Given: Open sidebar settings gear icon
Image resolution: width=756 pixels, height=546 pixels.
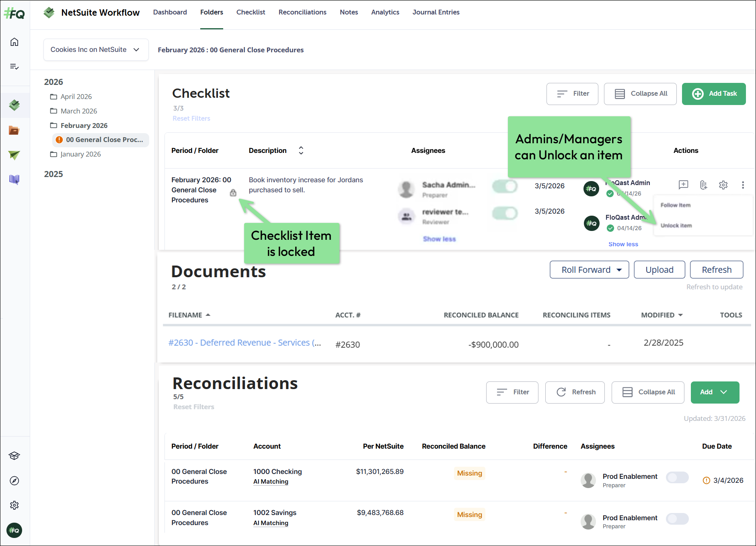Looking at the screenshot, I should [x=14, y=505].
